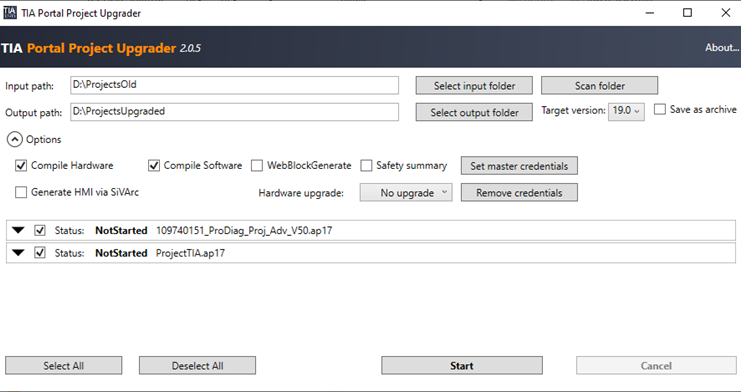Click the TIA app icon in title bar

9,13
